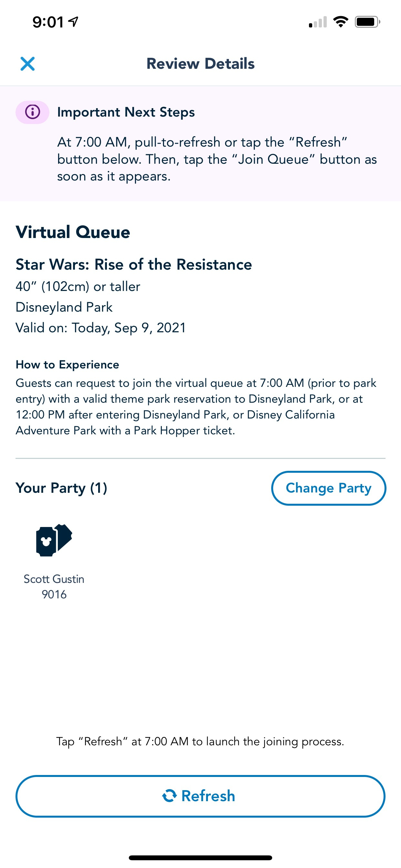Screen dimensions: 401x868
Task: Tap the Refresh button
Action: click(x=200, y=796)
